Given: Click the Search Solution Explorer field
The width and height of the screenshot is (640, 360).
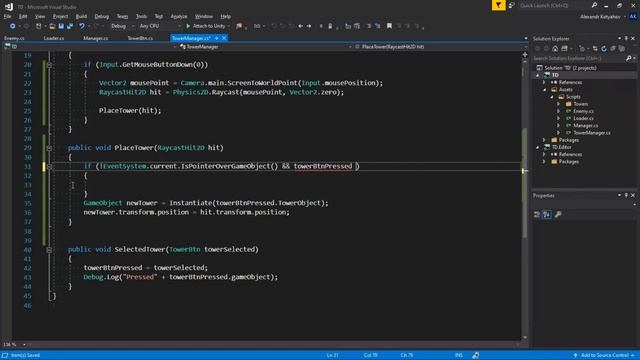Looking at the screenshot, I should pyautogui.click(x=579, y=58).
